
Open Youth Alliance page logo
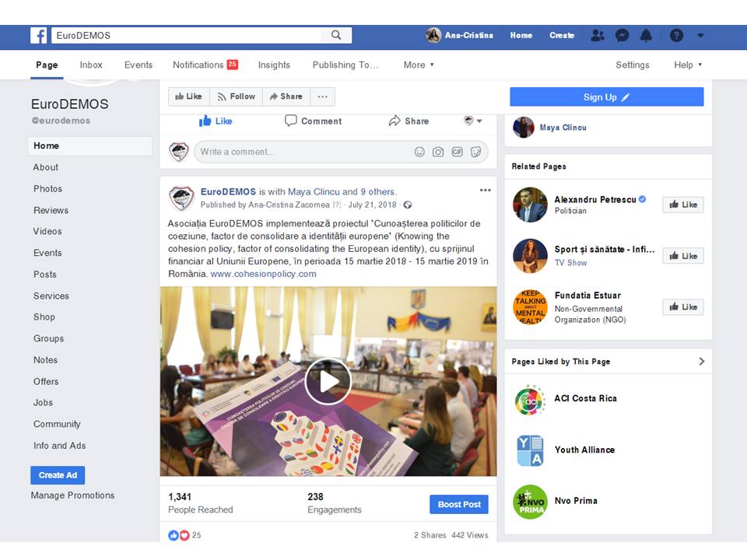pos(530,450)
